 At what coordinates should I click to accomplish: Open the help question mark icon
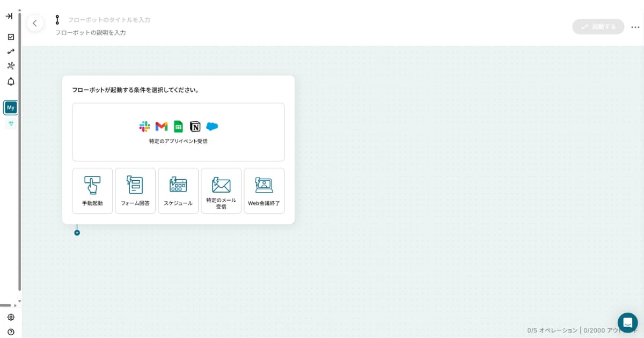click(x=11, y=332)
